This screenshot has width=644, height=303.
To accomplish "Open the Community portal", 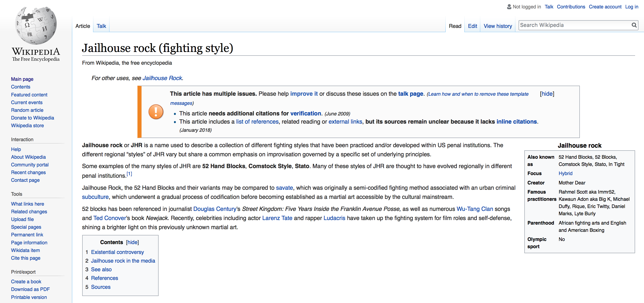I will point(30,165).
